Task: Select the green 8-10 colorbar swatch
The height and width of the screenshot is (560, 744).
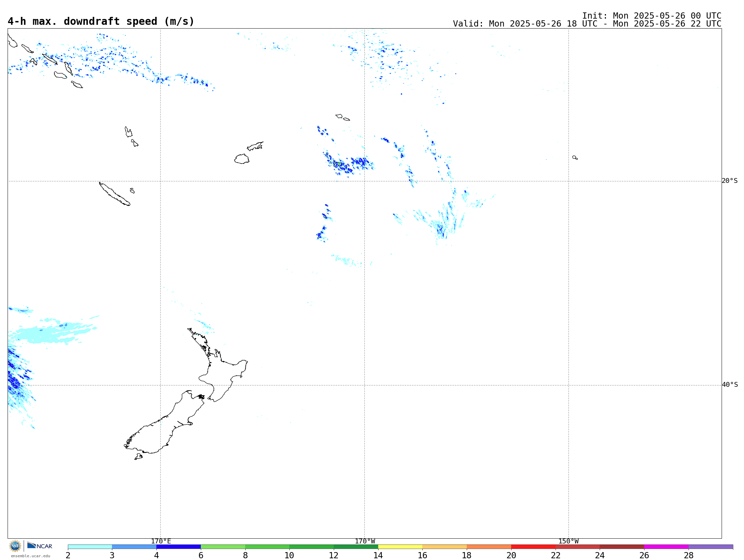Action: [267, 547]
